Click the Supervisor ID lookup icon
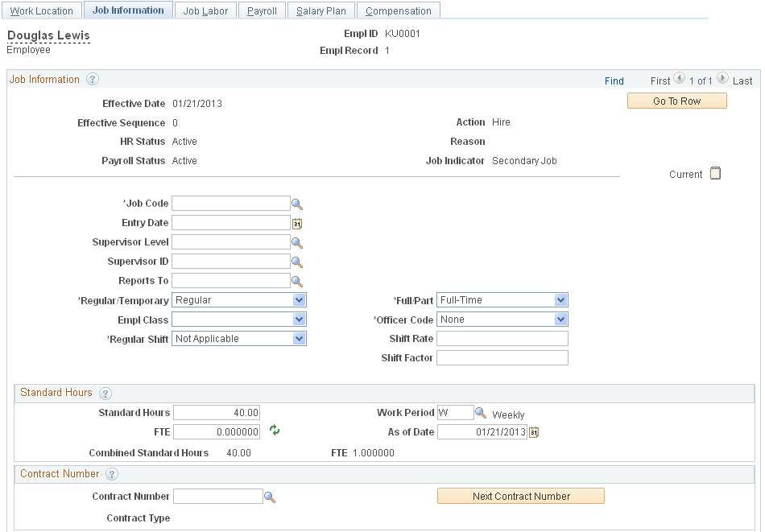765x532 pixels. [297, 262]
